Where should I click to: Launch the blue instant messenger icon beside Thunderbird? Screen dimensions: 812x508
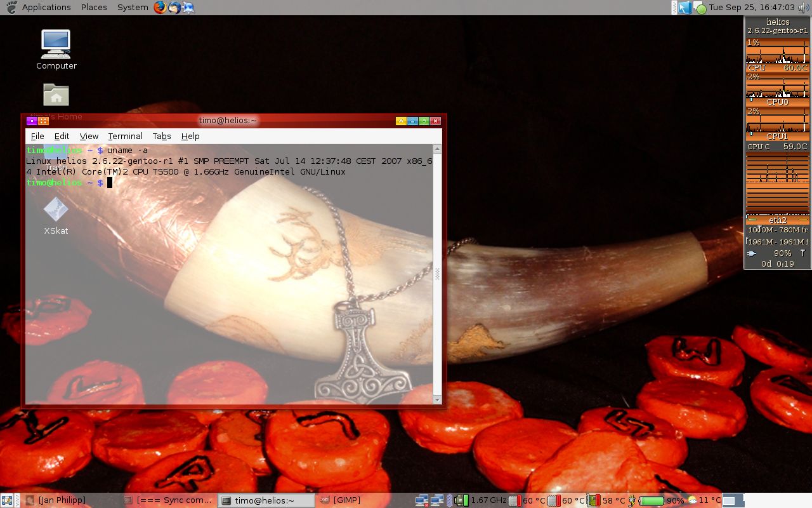[188, 8]
